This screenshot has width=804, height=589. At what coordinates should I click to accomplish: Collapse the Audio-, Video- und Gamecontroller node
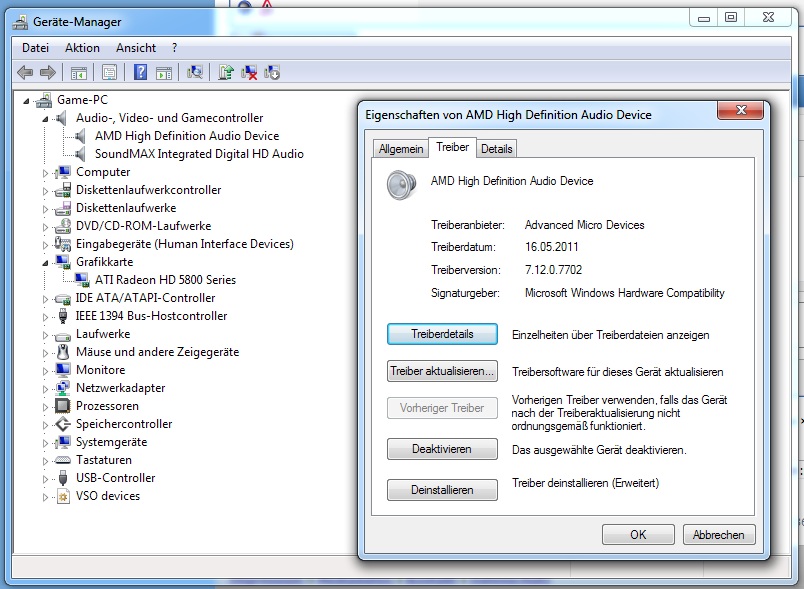[45, 119]
